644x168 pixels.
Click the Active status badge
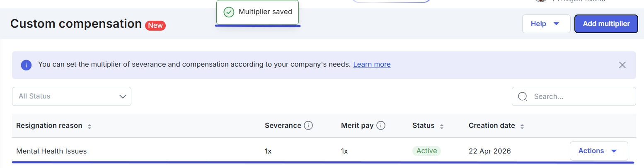[426, 151]
